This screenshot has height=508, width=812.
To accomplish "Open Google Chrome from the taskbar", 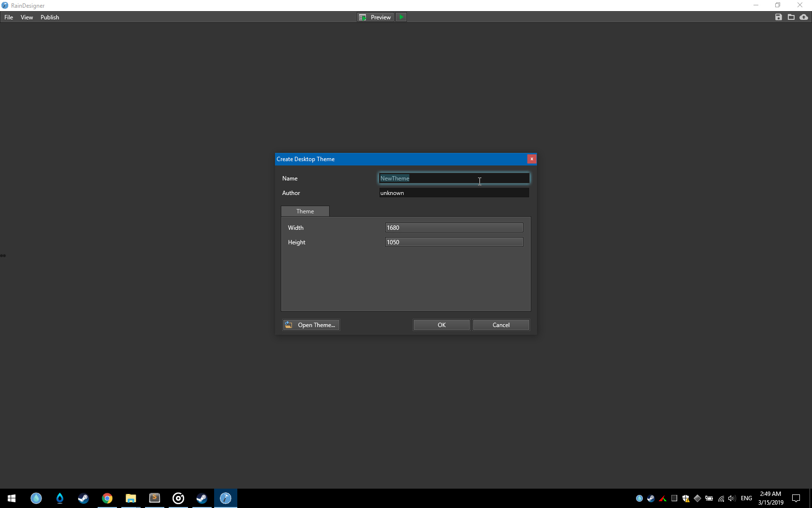I will pos(107,498).
